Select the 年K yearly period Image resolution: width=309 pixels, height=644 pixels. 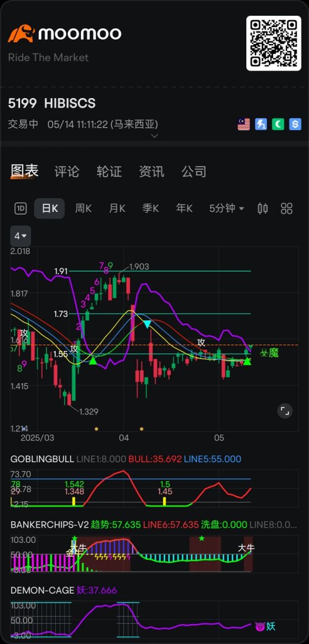coord(184,209)
